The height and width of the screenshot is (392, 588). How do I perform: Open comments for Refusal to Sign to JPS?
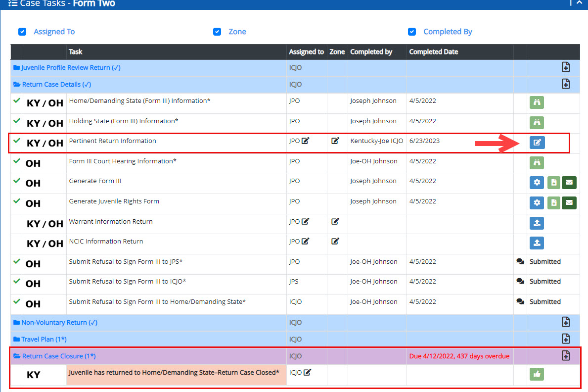(x=520, y=262)
